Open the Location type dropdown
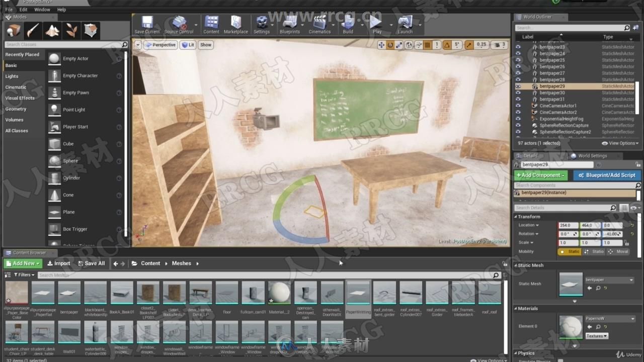The width and height of the screenshot is (644, 362). (528, 225)
